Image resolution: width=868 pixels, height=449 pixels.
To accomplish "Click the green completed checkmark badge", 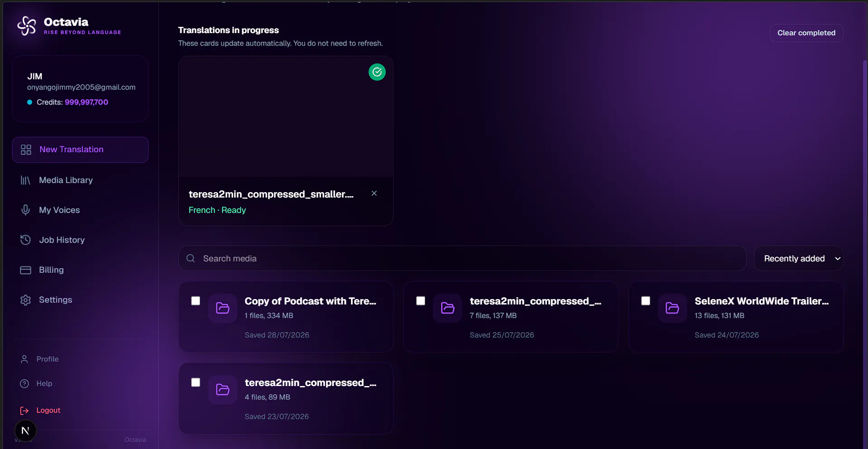I will pyautogui.click(x=377, y=72).
